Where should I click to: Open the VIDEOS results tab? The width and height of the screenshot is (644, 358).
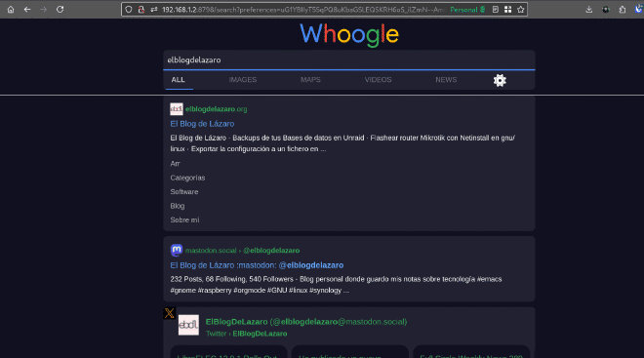click(x=378, y=80)
